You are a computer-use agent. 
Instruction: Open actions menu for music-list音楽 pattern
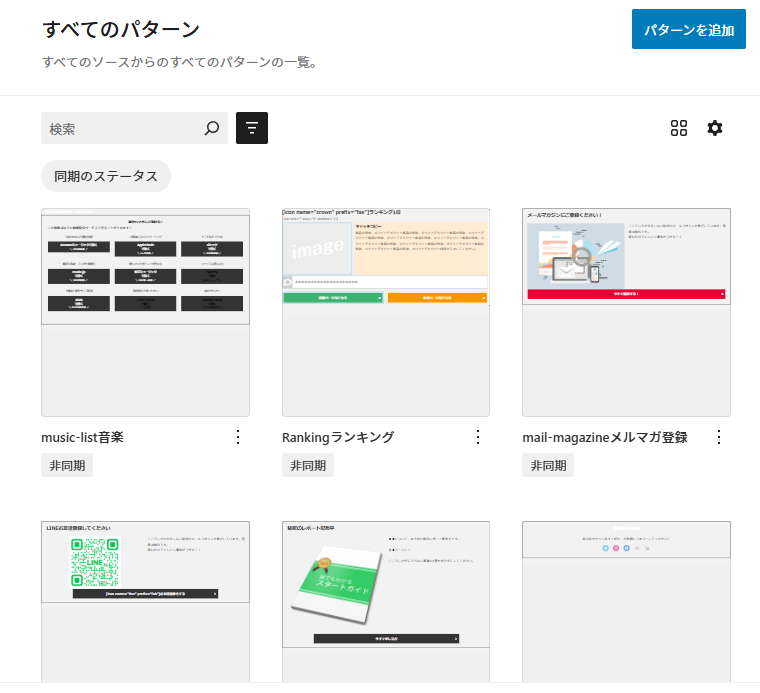coord(238,437)
